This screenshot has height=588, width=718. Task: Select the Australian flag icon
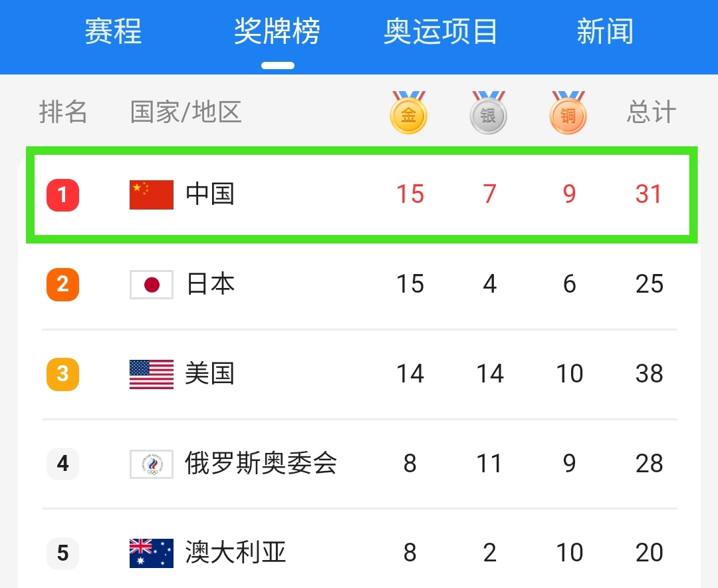[x=151, y=553]
